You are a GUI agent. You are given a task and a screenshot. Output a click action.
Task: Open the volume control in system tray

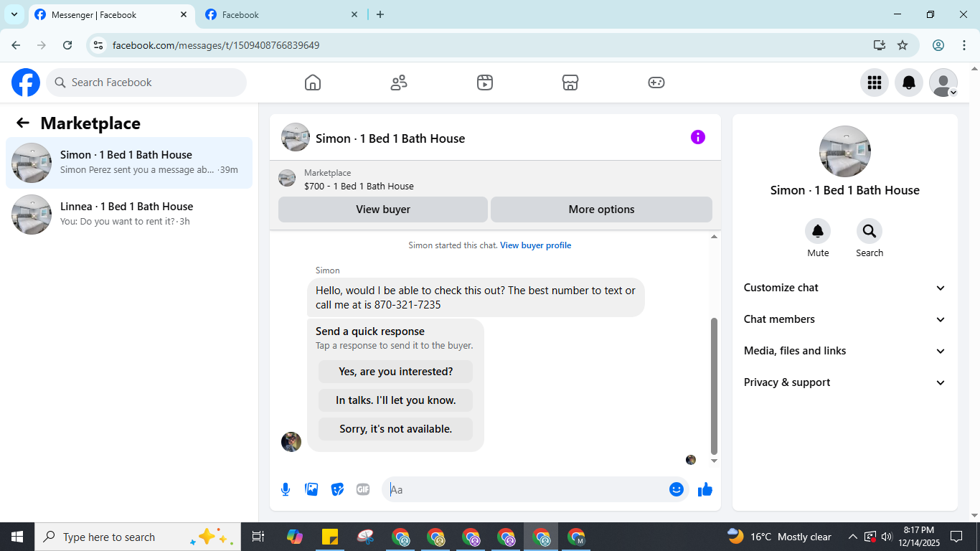(x=887, y=537)
